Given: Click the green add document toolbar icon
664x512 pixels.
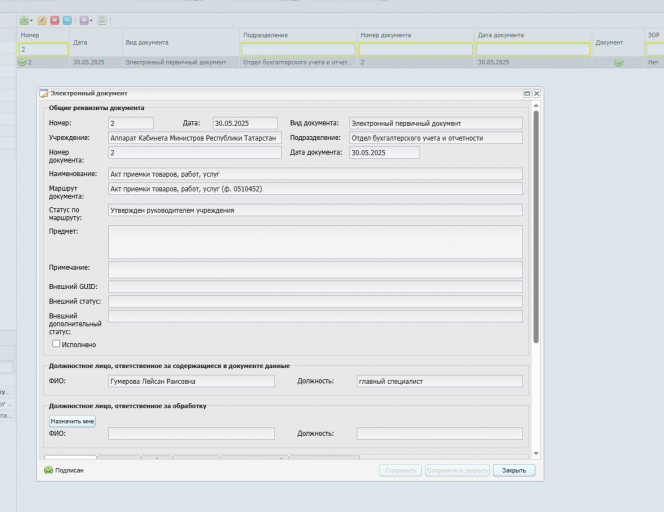Looking at the screenshot, I should [x=24, y=20].
